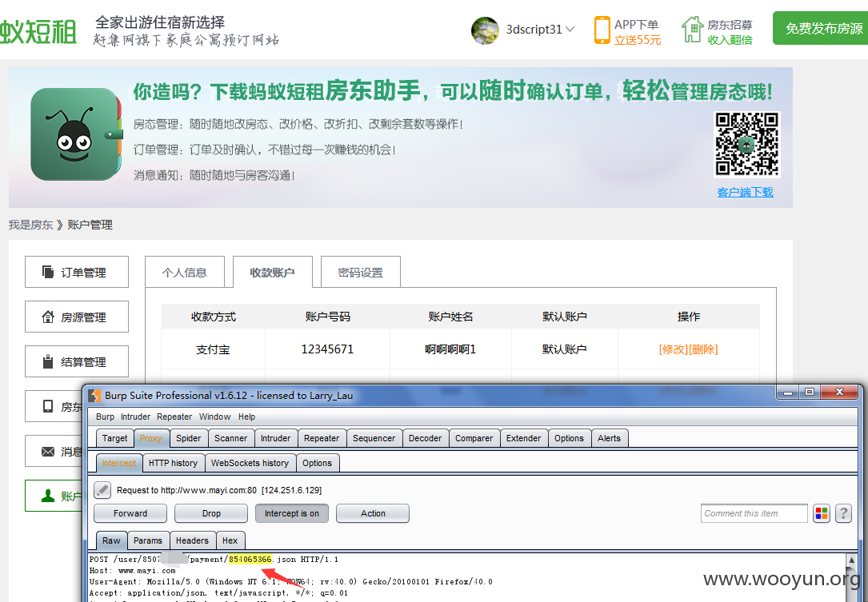The height and width of the screenshot is (602, 868).
Task: Click the Burp Suite logo in title bar
Action: (x=94, y=395)
